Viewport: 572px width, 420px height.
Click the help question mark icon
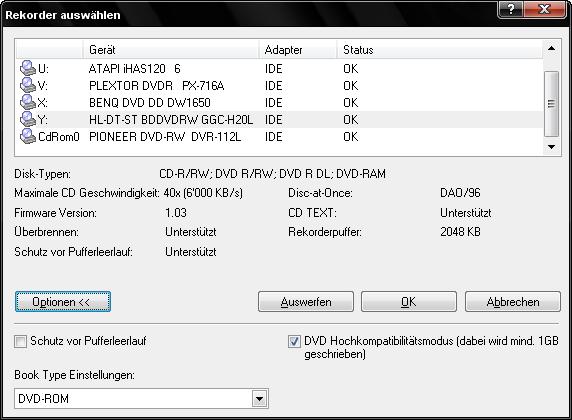pos(511,9)
